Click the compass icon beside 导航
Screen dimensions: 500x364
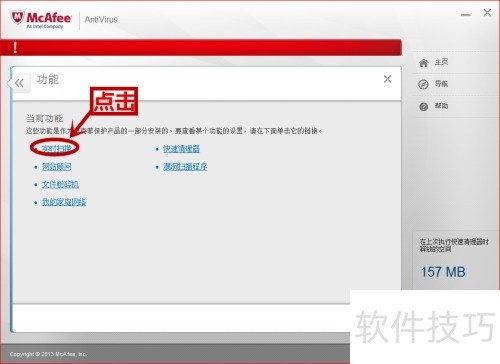click(423, 84)
